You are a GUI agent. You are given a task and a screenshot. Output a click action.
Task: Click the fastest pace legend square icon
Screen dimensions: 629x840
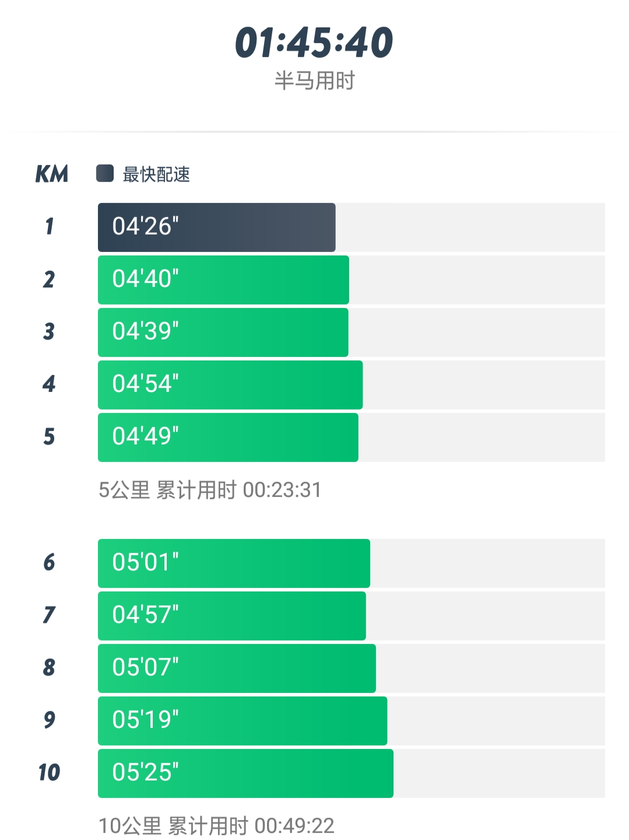click(x=105, y=173)
